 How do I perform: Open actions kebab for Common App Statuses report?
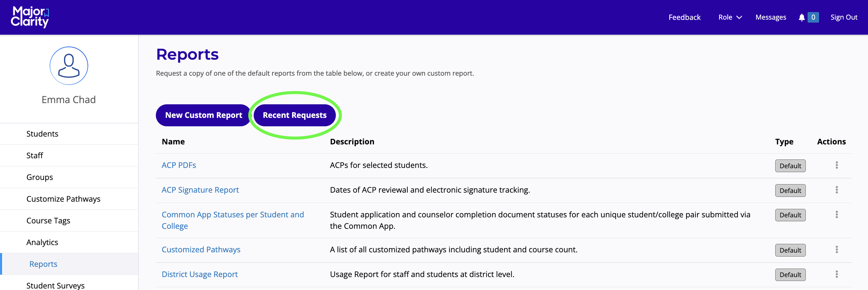(836, 215)
